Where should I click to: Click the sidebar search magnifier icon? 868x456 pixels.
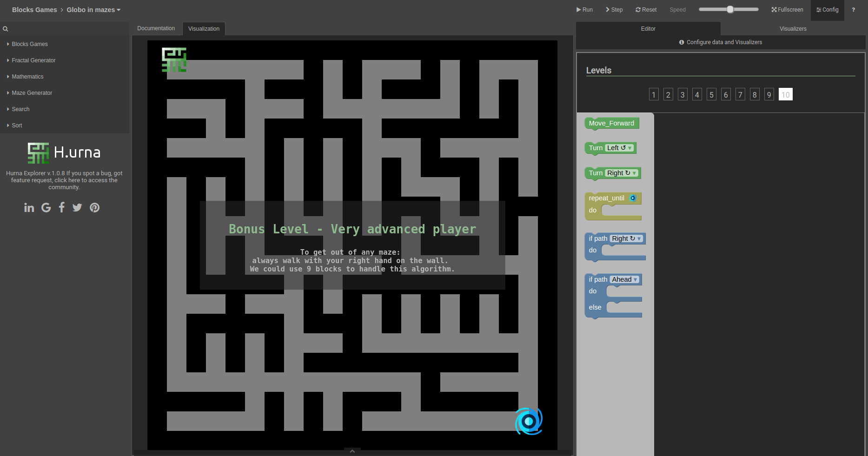pos(5,28)
